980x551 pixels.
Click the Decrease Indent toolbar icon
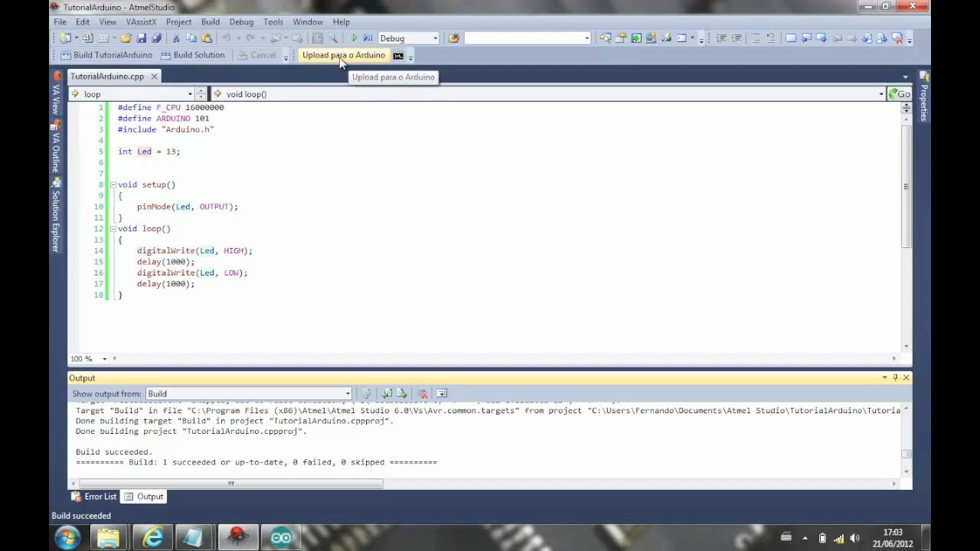pyautogui.click(x=721, y=37)
